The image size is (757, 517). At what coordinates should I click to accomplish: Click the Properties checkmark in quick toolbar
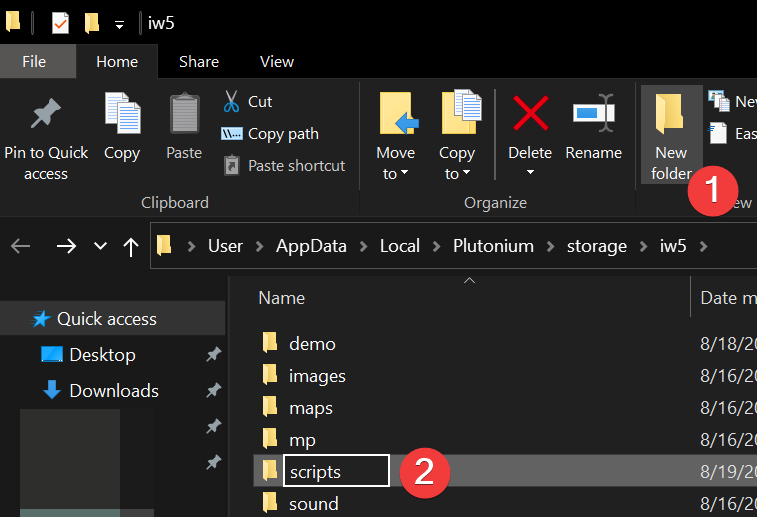pyautogui.click(x=60, y=23)
